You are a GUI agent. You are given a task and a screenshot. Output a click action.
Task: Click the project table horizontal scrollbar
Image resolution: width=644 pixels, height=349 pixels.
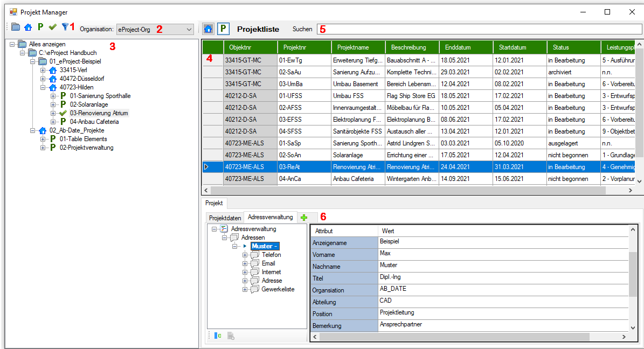(408, 190)
